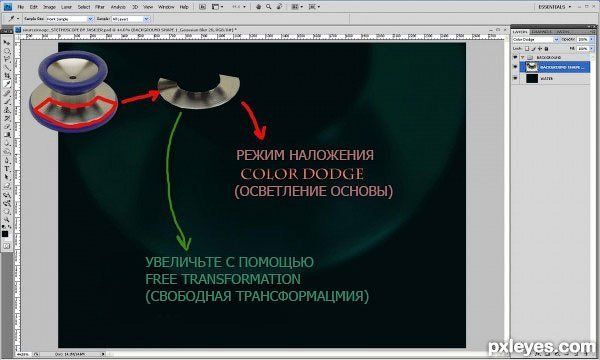Hide the BACKGROUND SHAPE layer eye icon
Viewport: 600px width, 360px height.
[515, 67]
